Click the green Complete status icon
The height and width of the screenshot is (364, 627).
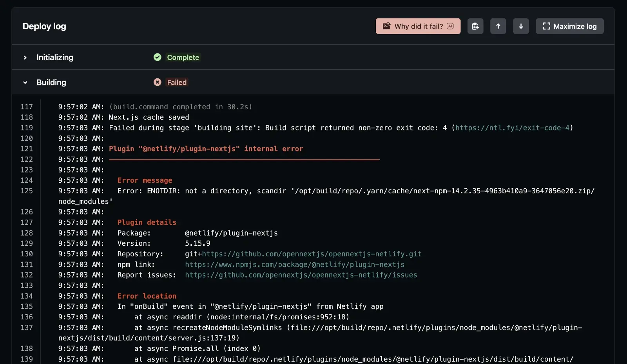[158, 58]
